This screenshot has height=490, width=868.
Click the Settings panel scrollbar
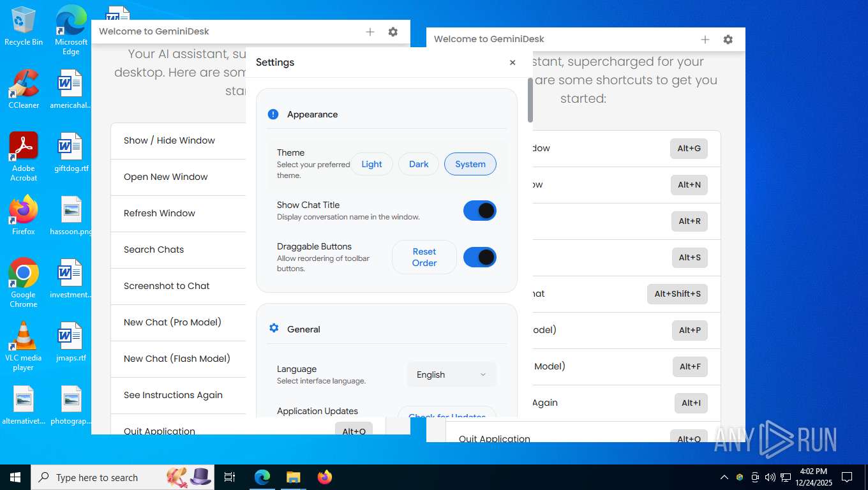click(530, 100)
